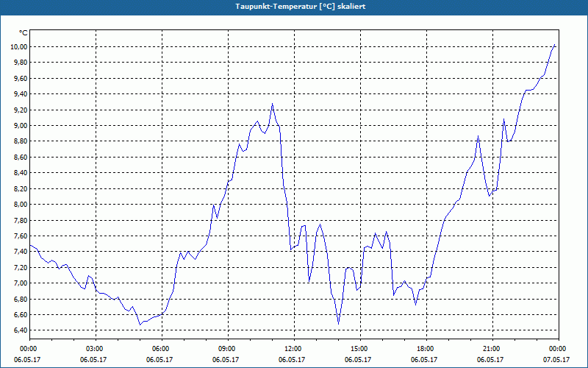The height and width of the screenshot is (368, 588).
Task: Select the 03:00 time label
Action: pyautogui.click(x=96, y=349)
